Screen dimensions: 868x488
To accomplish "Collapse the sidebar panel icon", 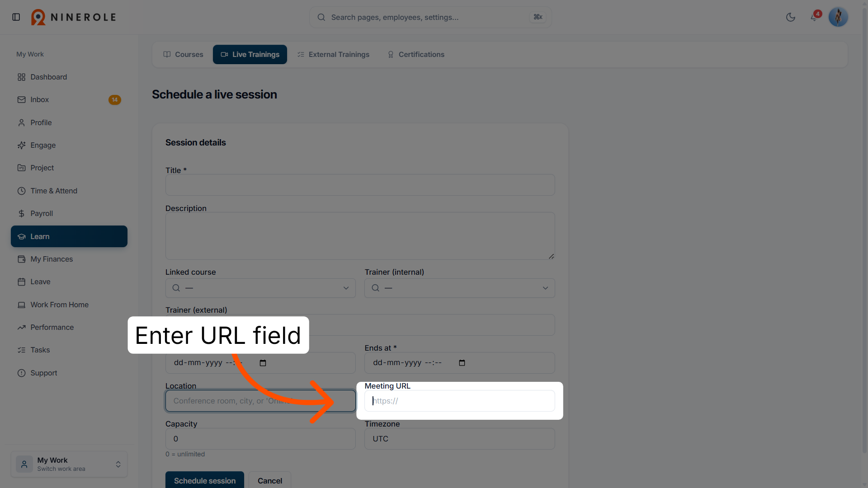I will pos(16,17).
